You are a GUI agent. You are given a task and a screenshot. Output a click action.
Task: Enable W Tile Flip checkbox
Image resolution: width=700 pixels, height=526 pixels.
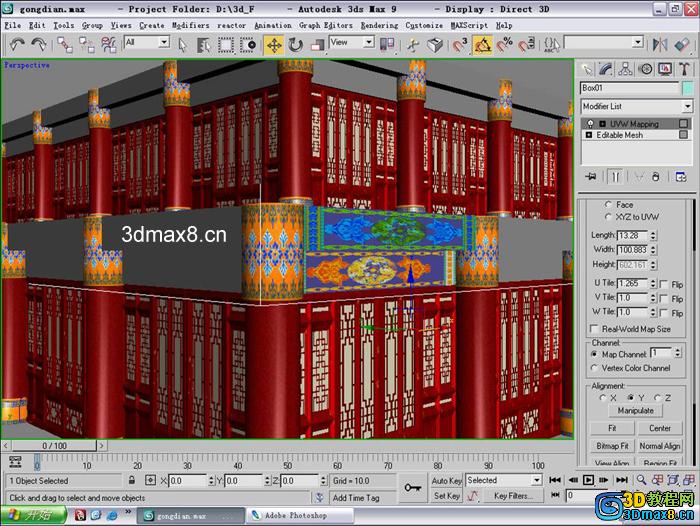tap(664, 313)
